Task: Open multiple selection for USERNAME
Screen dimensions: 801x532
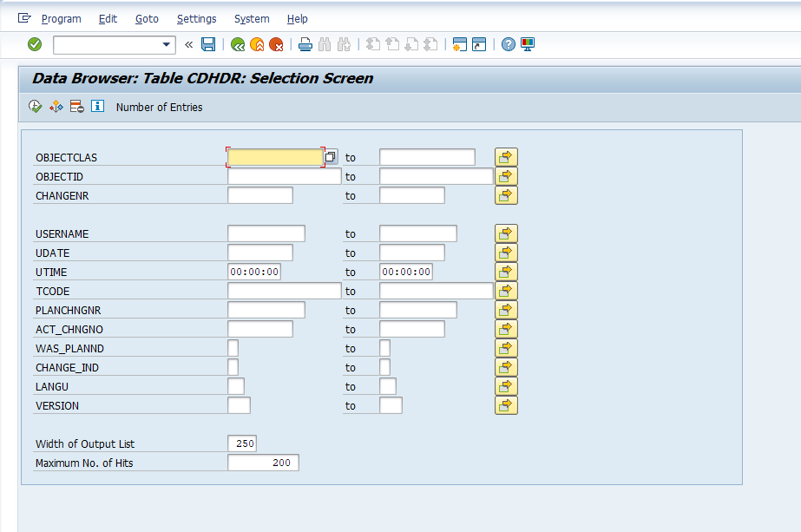Action: [506, 233]
